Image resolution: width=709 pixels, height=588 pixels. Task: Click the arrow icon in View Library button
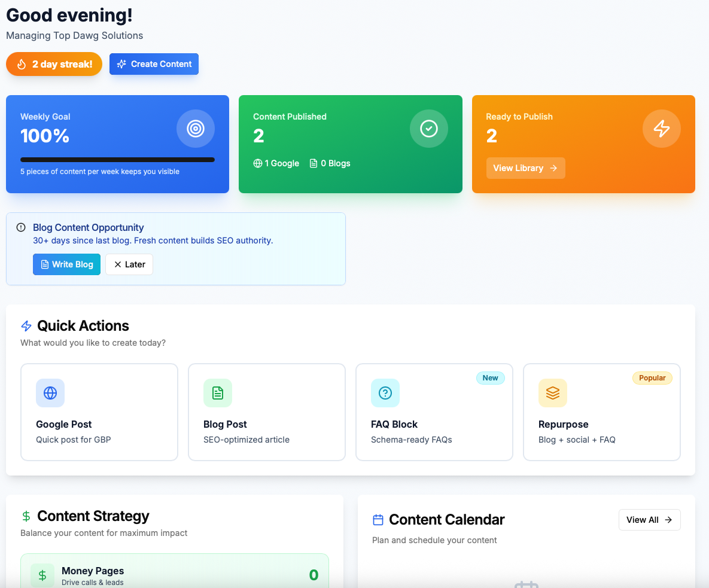pos(553,168)
